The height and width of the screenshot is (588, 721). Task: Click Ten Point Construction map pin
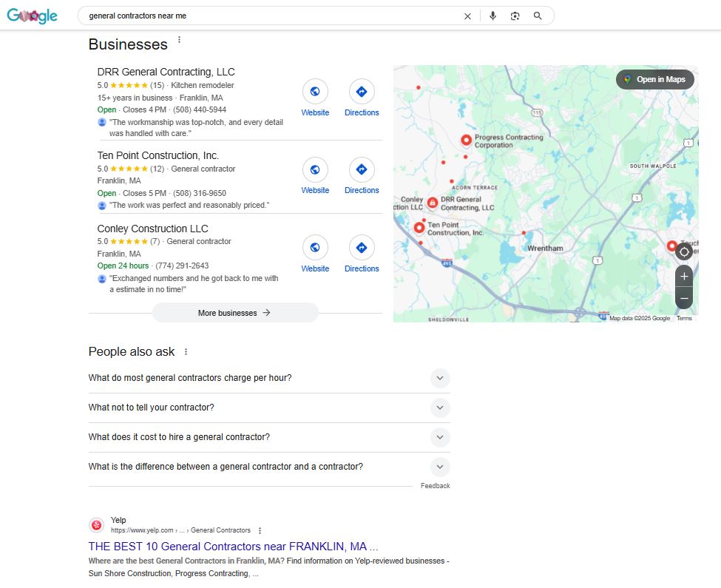tap(419, 228)
